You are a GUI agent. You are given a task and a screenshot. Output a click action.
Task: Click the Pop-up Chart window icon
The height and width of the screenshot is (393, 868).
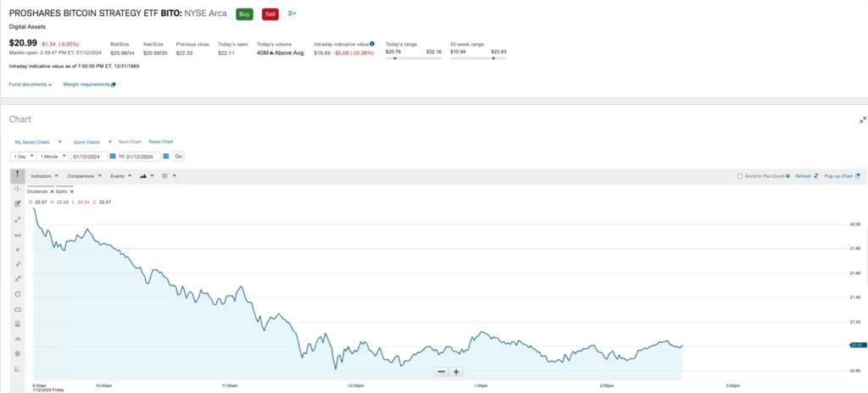coord(858,176)
